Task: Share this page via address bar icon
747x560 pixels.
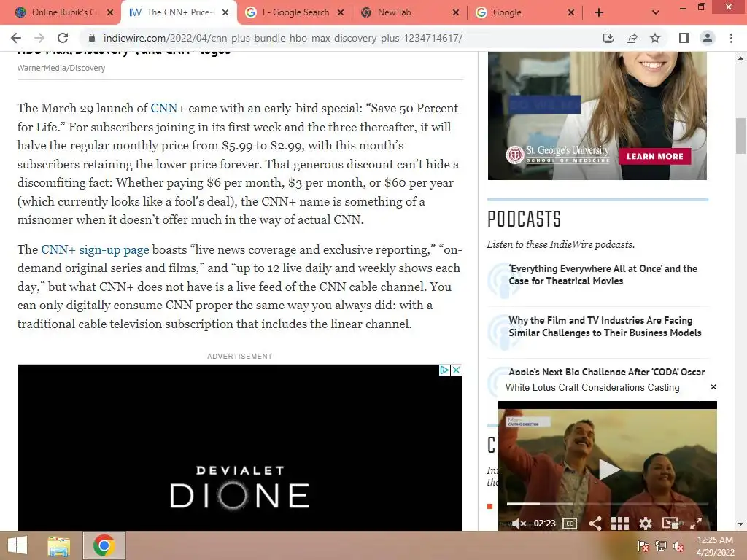Action: (x=632, y=38)
